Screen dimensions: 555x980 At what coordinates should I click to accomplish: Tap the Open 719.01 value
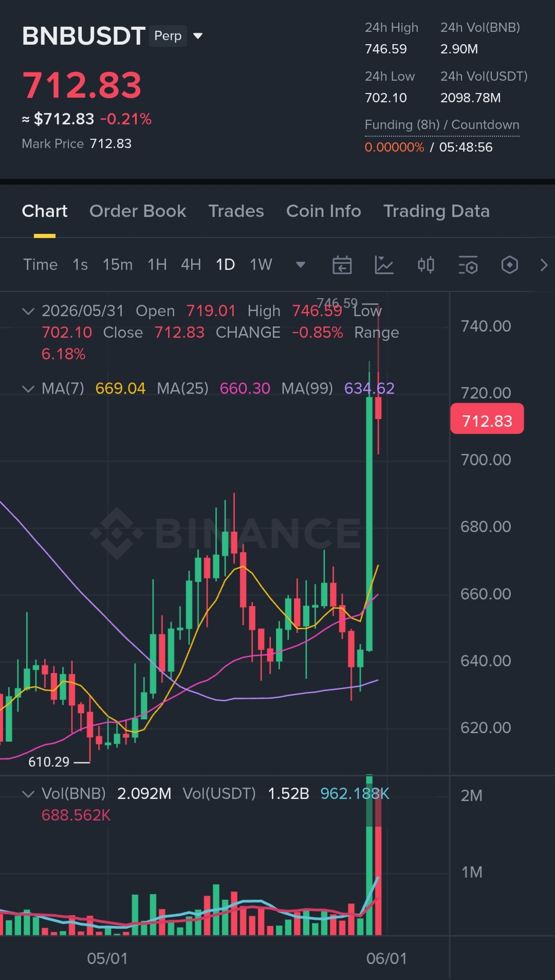pyautogui.click(x=211, y=311)
